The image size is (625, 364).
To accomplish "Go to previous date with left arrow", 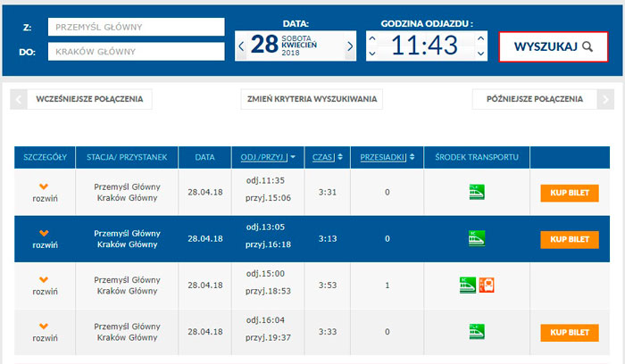I will [241, 45].
